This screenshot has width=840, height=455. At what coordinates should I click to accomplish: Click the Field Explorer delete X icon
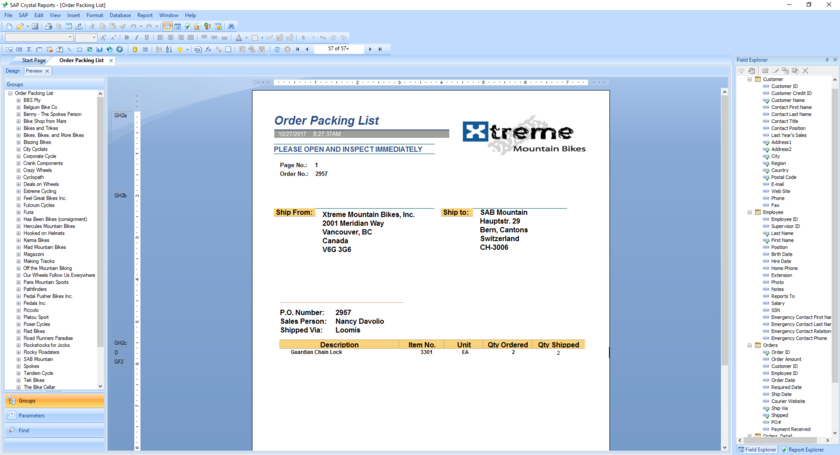click(x=805, y=71)
